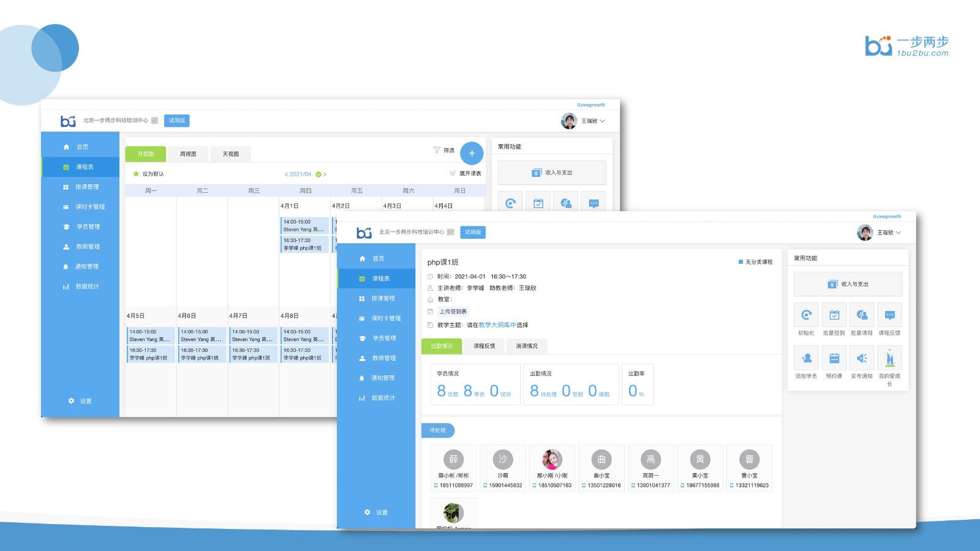Click 批量请假 icon in front window
This screenshot has width=980, height=551.
tap(862, 315)
